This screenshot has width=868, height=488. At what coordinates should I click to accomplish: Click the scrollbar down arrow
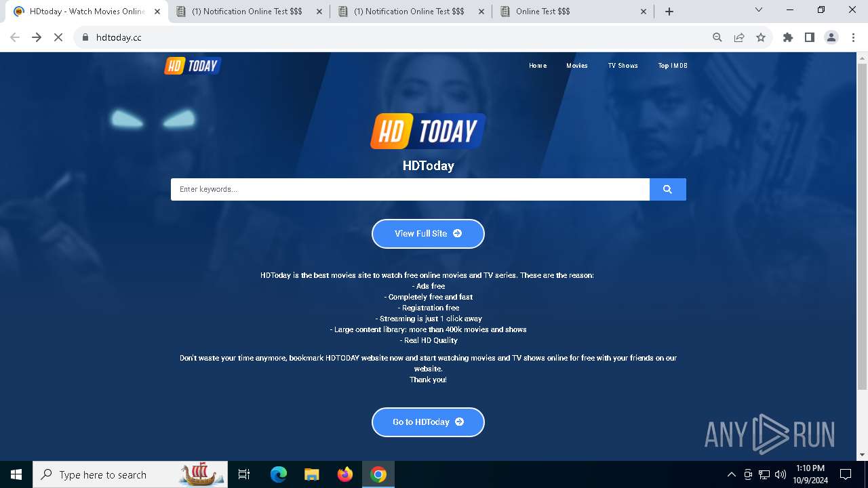[x=862, y=455]
